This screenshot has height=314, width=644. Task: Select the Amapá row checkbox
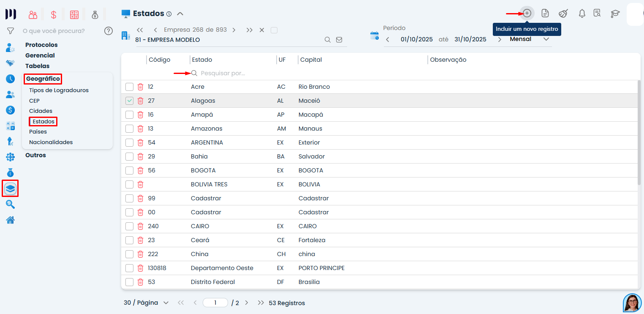coord(129,115)
